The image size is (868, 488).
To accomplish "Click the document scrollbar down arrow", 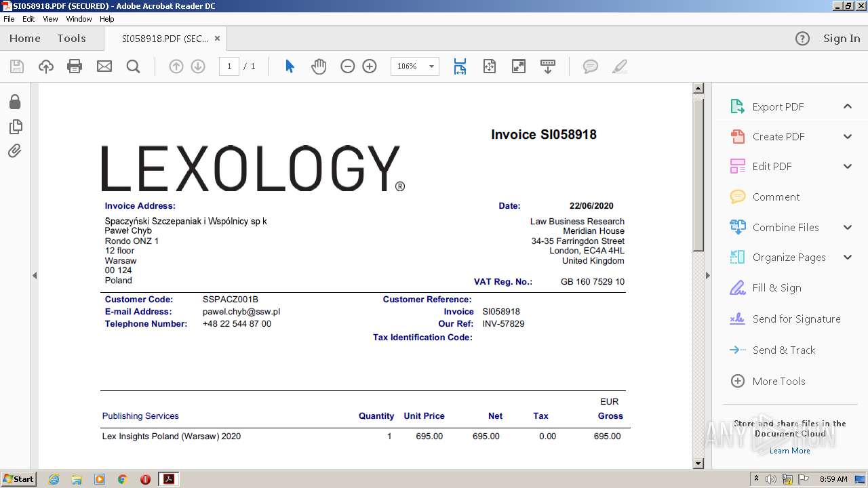I will click(698, 464).
